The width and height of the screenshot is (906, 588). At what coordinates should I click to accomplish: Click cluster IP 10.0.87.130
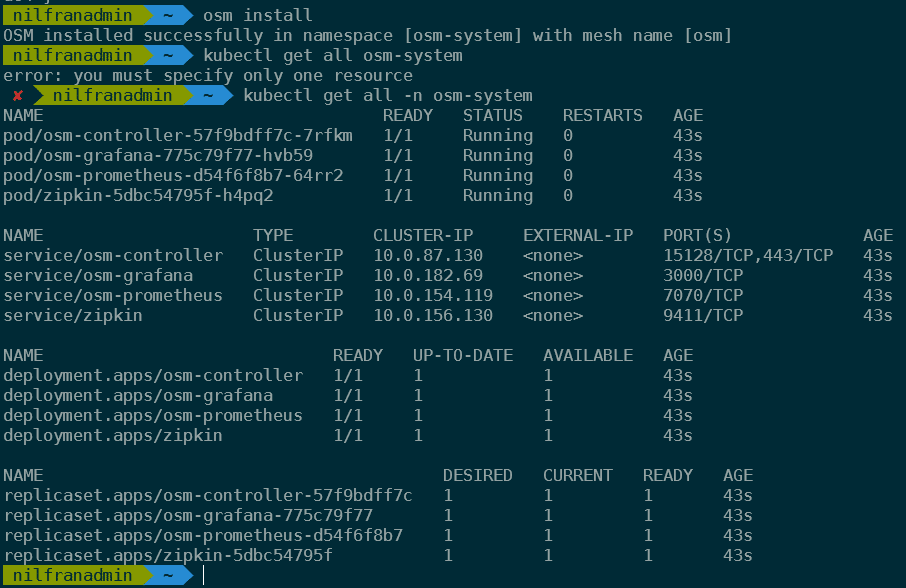click(428, 255)
